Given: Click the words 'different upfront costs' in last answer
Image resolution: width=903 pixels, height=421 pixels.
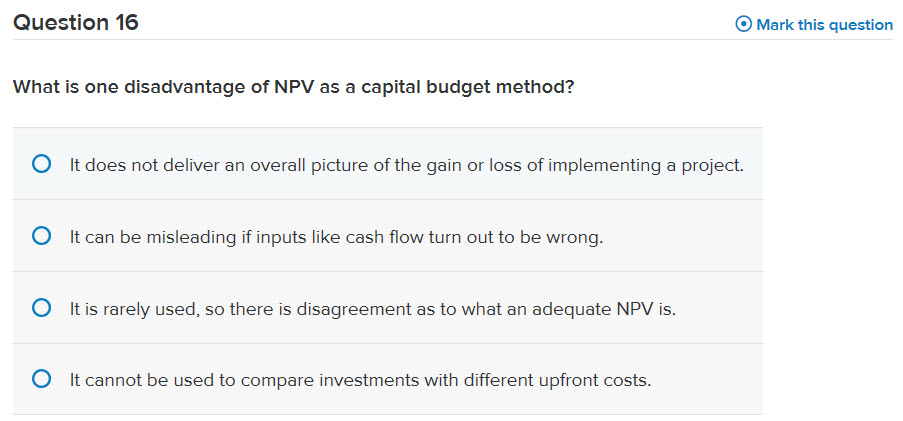Looking at the screenshot, I should pos(557,381).
